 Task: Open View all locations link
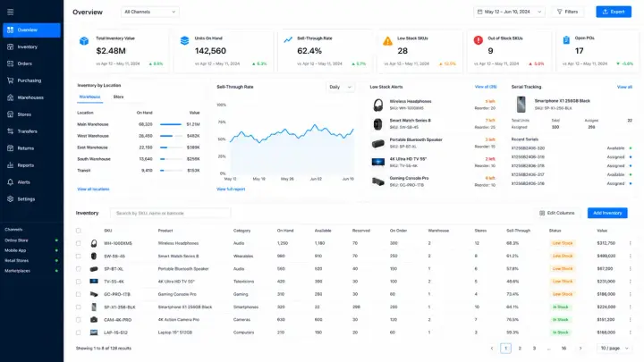coord(93,189)
